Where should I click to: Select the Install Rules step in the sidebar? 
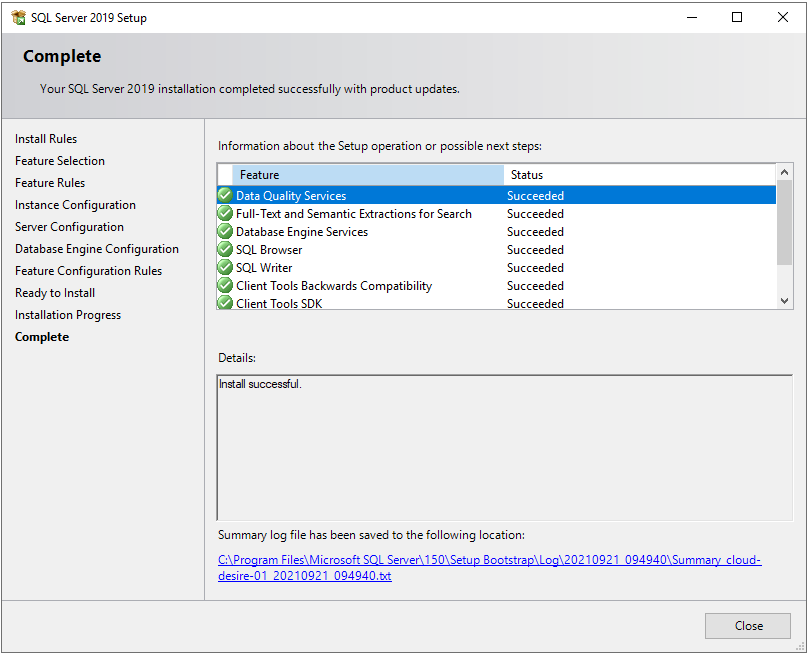(46, 139)
